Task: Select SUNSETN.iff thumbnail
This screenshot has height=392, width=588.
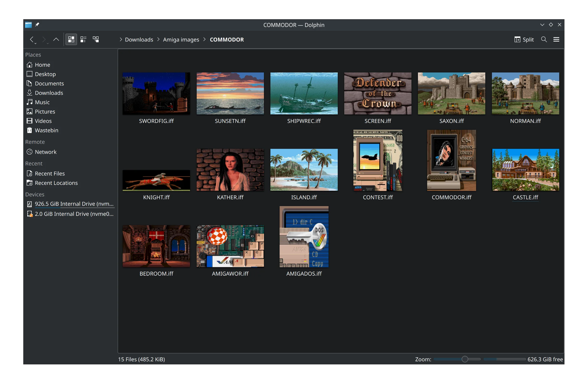Action: click(x=230, y=94)
